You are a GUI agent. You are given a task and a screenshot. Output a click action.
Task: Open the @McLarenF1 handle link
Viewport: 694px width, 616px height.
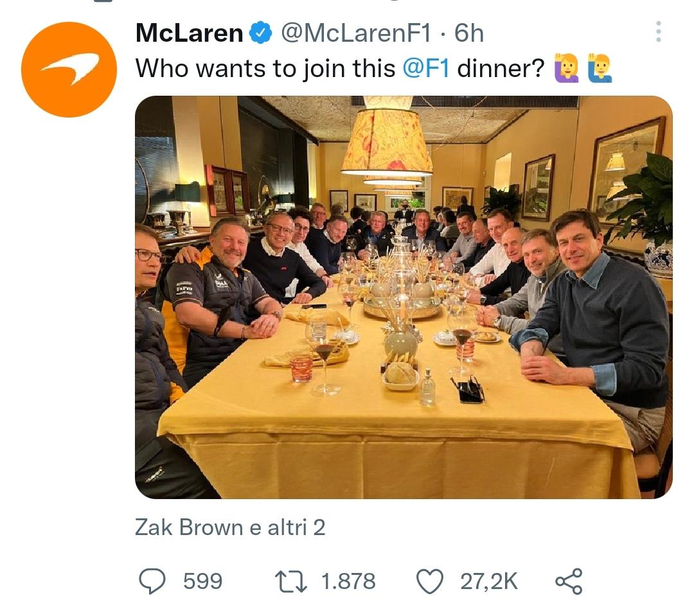pyautogui.click(x=355, y=33)
